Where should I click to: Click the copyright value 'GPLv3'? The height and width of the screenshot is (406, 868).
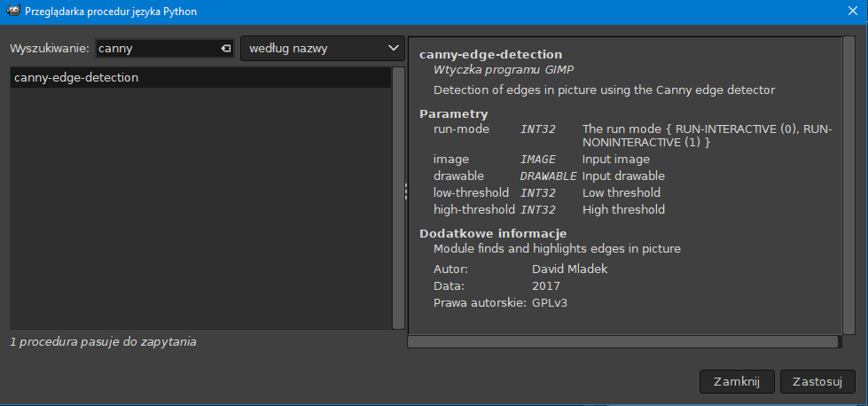[x=549, y=302]
